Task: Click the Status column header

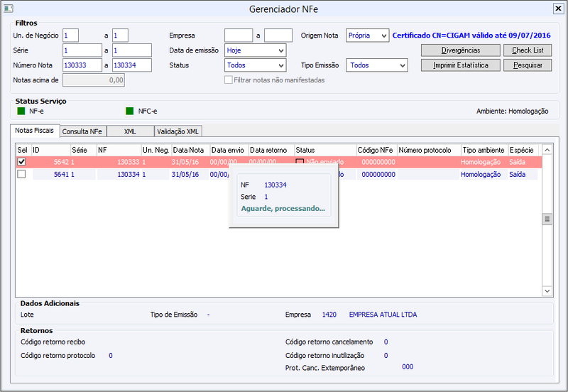Action: point(325,150)
